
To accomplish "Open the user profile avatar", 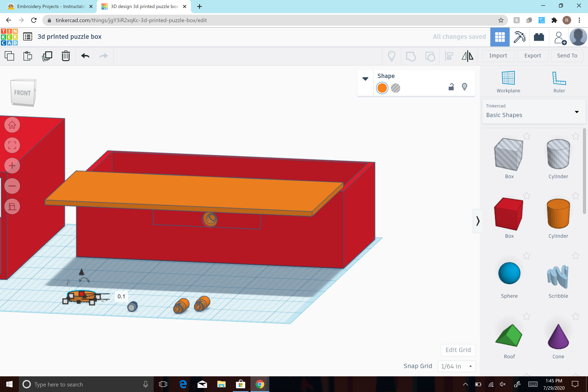I will click(x=578, y=37).
